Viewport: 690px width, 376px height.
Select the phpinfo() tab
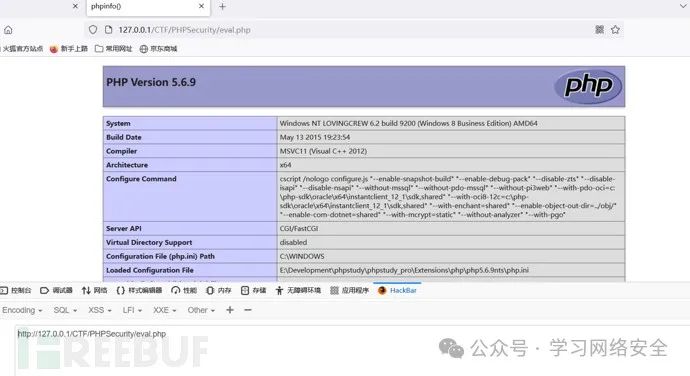(x=148, y=7)
